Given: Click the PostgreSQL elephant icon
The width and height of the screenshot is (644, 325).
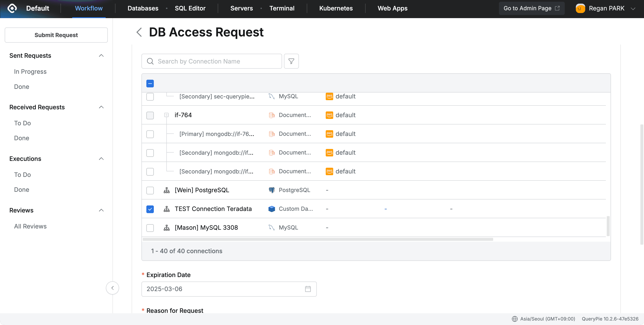Looking at the screenshot, I should [271, 190].
